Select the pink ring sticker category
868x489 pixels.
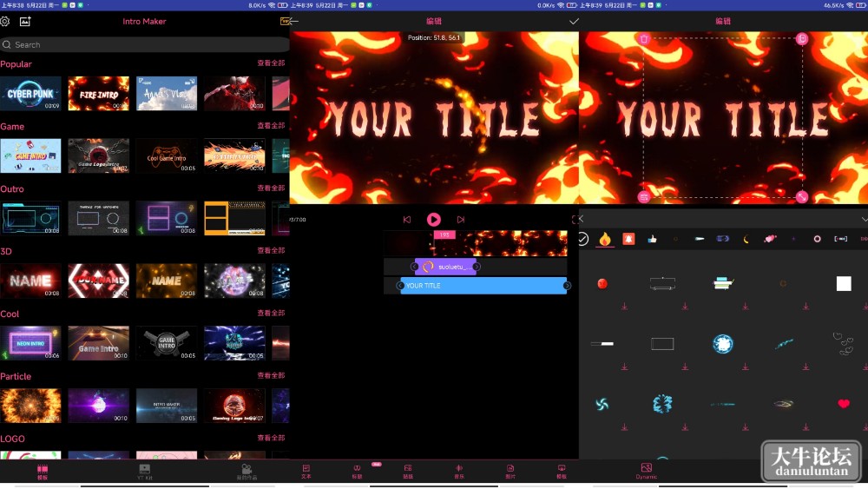point(817,239)
